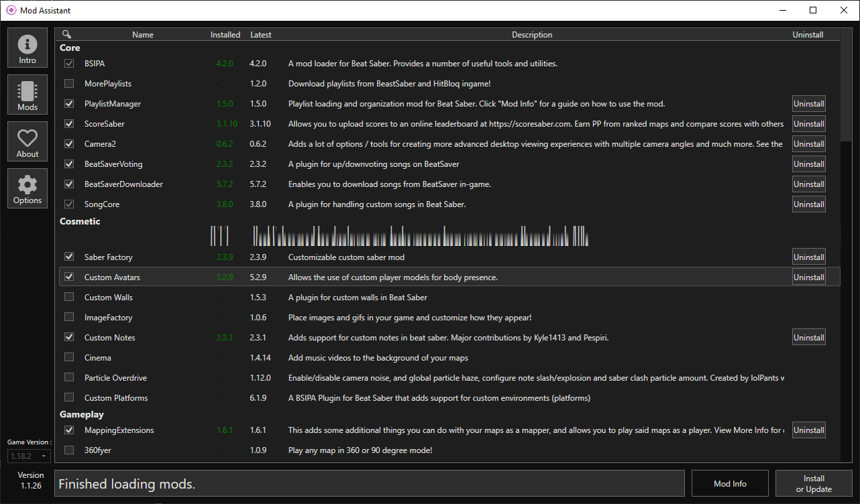Activate the search magnifier icon
Viewport: 860px width, 504px height.
[66, 34]
